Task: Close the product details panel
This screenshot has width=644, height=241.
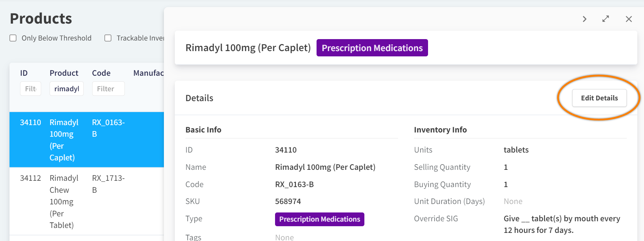Action: pyautogui.click(x=629, y=19)
